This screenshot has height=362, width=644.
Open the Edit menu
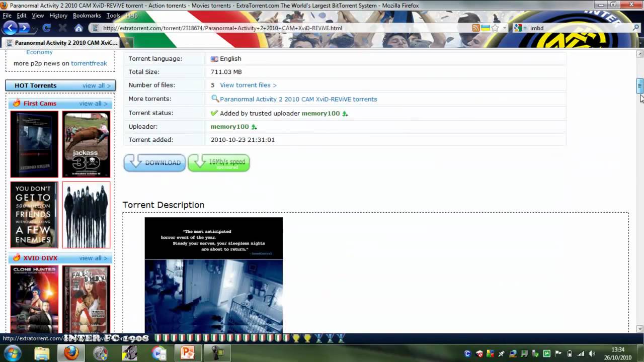[22, 16]
